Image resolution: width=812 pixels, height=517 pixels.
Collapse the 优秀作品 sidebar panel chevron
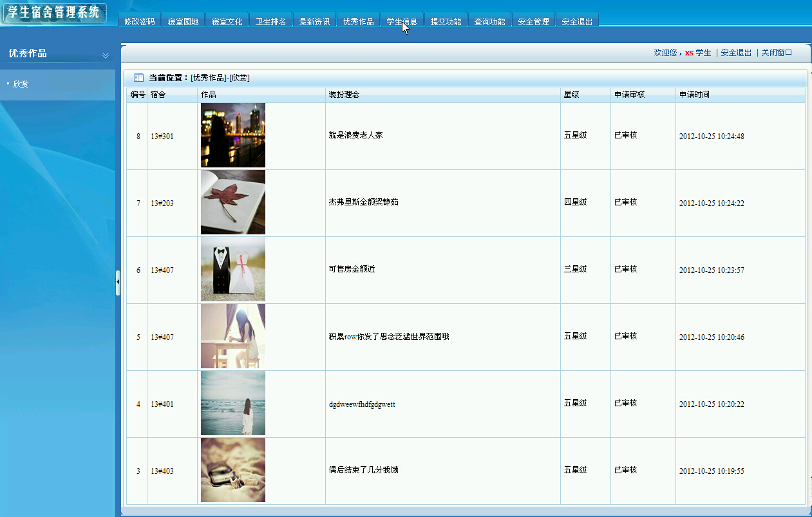[x=106, y=55]
